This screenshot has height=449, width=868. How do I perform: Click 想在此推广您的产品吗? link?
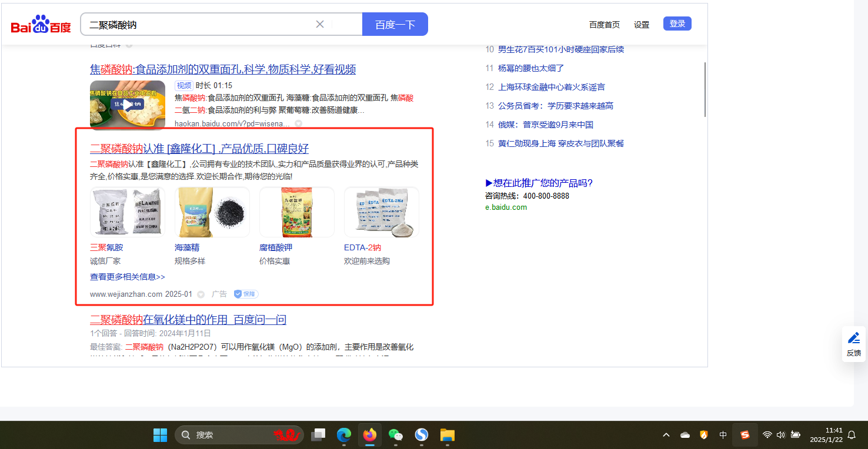pos(539,183)
